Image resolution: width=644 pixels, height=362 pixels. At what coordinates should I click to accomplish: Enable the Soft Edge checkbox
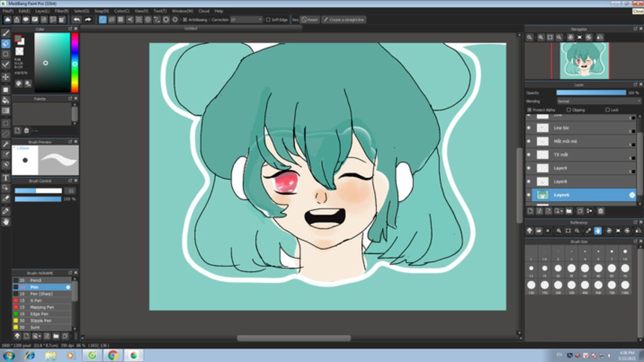(268, 19)
